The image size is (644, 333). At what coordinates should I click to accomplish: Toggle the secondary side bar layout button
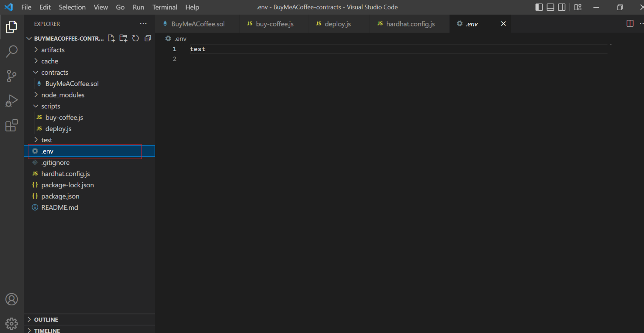(562, 7)
